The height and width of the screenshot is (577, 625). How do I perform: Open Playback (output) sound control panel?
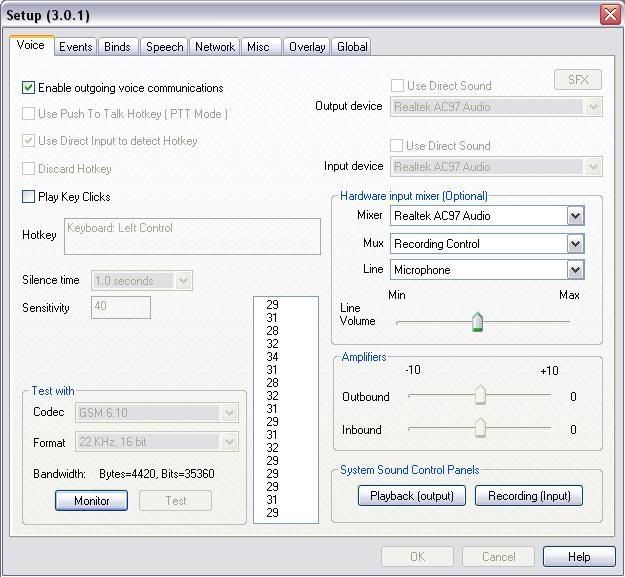(x=412, y=496)
